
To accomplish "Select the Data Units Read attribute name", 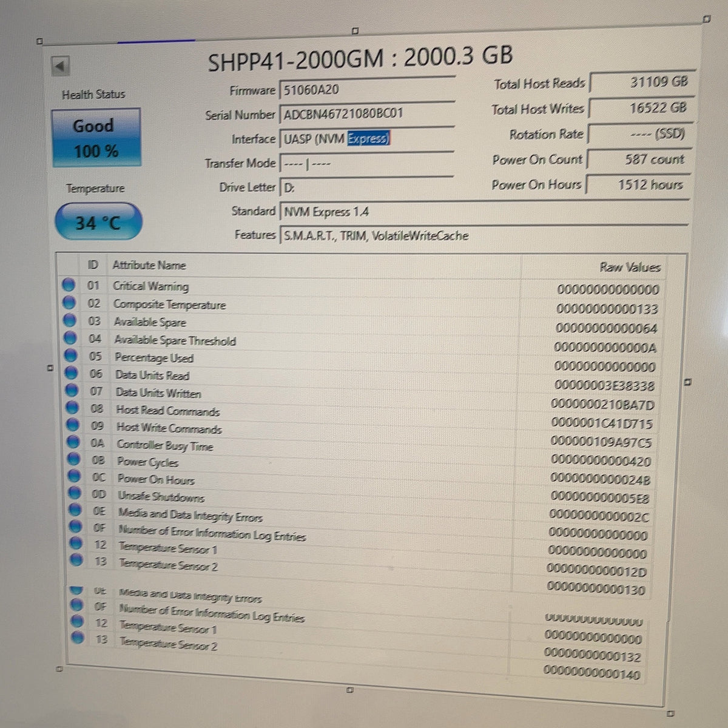I will pyautogui.click(x=152, y=376).
